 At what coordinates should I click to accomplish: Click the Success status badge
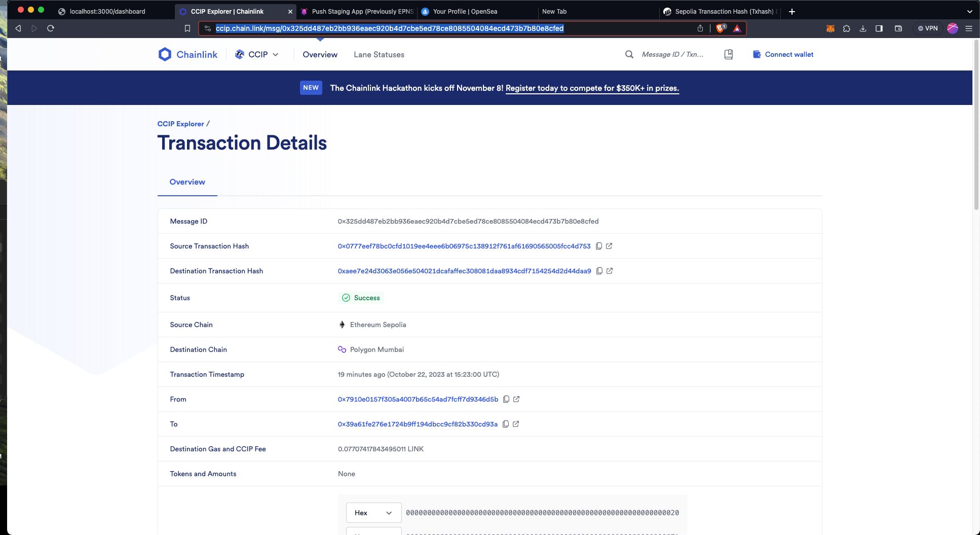pos(361,298)
